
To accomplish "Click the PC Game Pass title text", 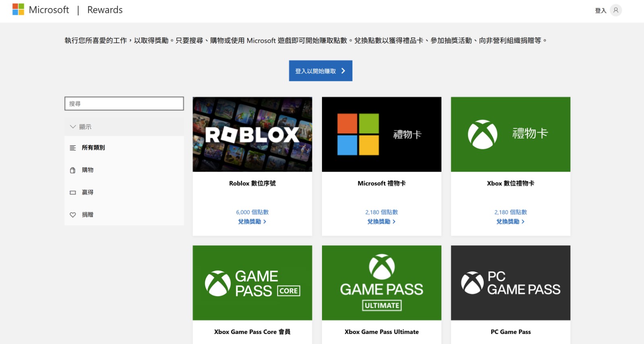I will (x=511, y=332).
